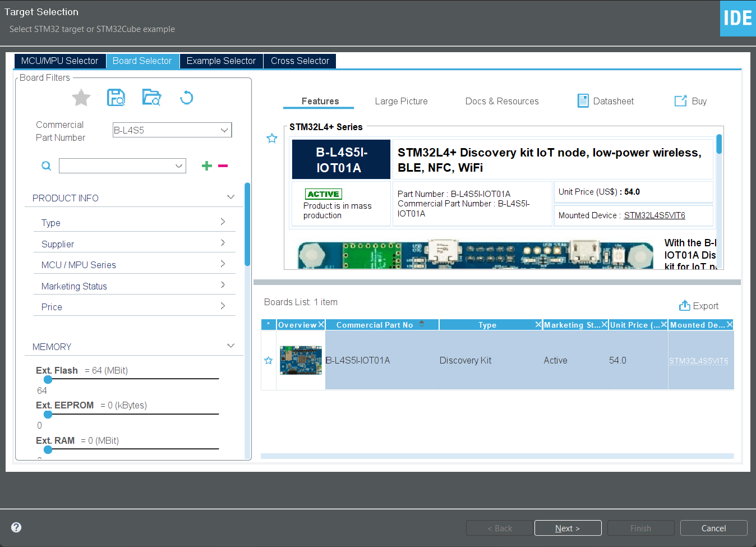Switch to the Example Selector tab

click(221, 61)
